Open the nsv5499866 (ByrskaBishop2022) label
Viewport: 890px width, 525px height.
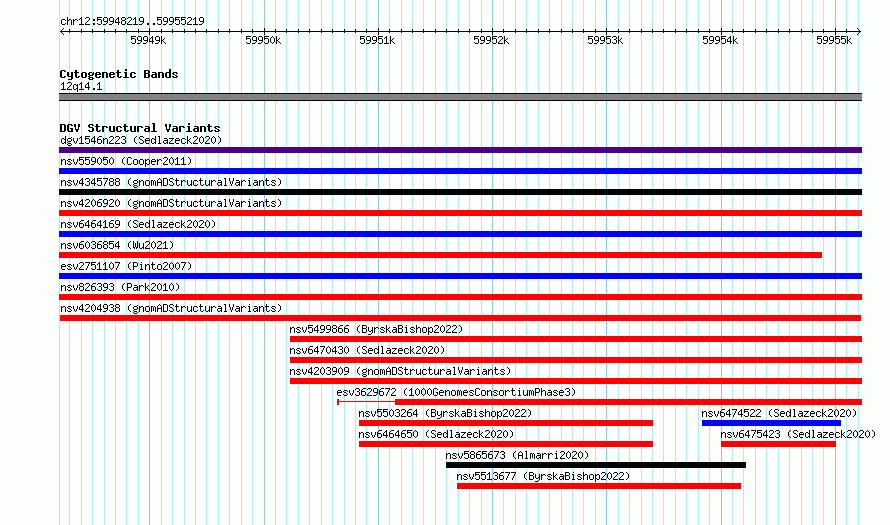(x=376, y=329)
